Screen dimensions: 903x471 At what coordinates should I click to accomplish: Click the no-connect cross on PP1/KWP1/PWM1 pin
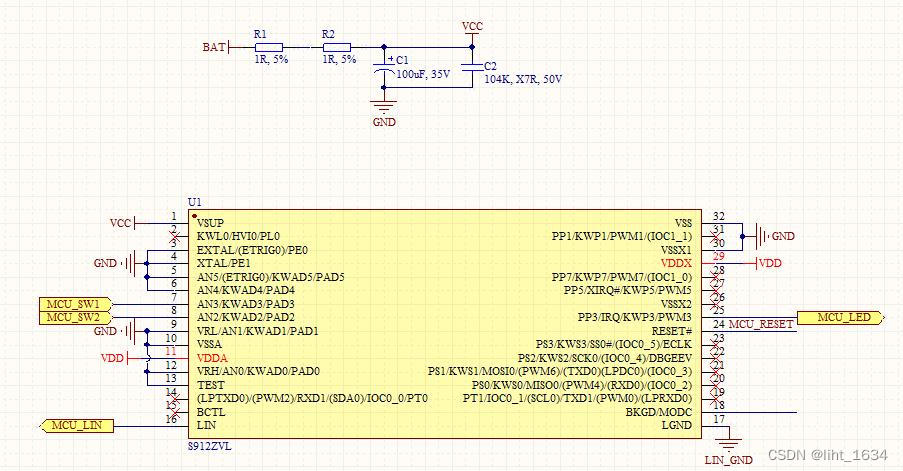[x=716, y=236]
